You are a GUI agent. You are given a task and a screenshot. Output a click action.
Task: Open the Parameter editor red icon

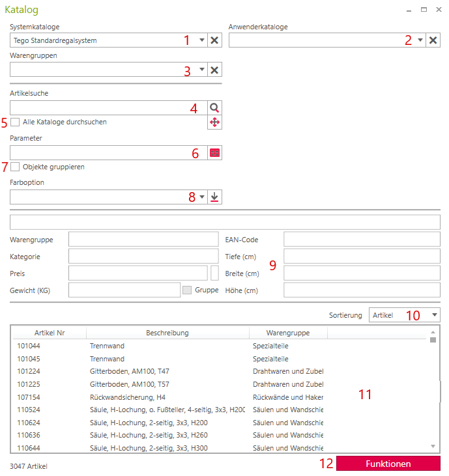pos(214,152)
